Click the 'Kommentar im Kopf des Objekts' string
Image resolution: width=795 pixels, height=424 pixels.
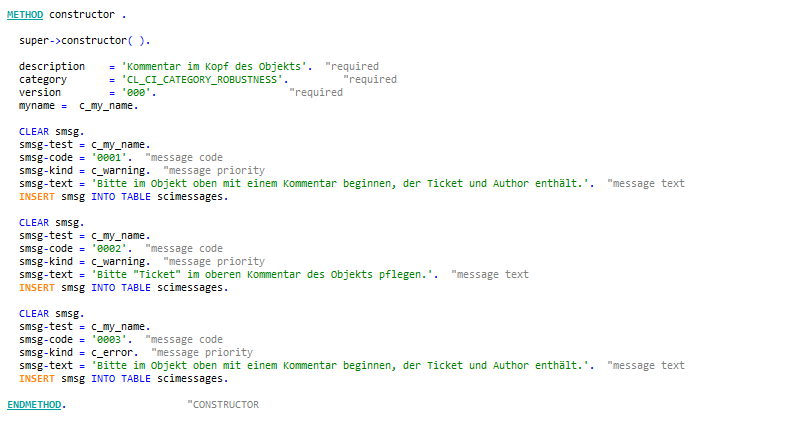pyautogui.click(x=216, y=66)
